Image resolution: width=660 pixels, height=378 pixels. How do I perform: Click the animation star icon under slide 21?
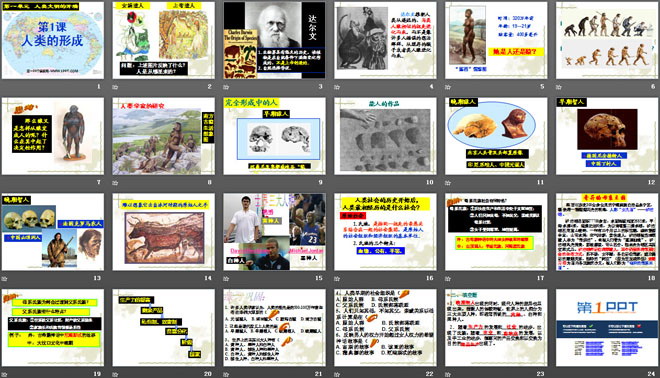click(x=226, y=374)
